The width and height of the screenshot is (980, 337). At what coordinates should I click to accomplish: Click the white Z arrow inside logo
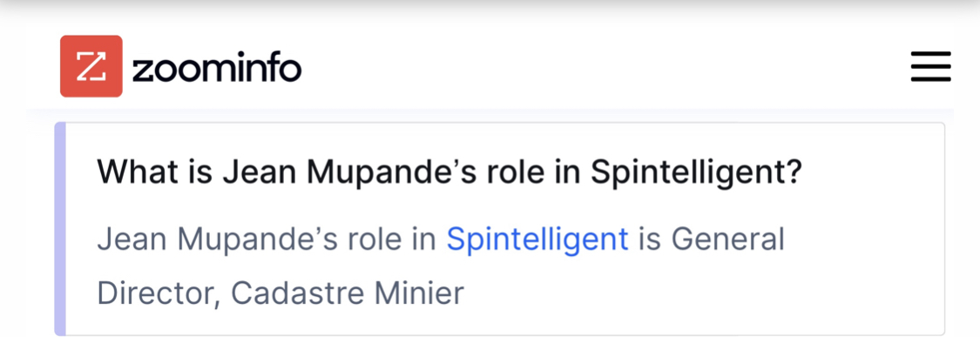tap(91, 66)
